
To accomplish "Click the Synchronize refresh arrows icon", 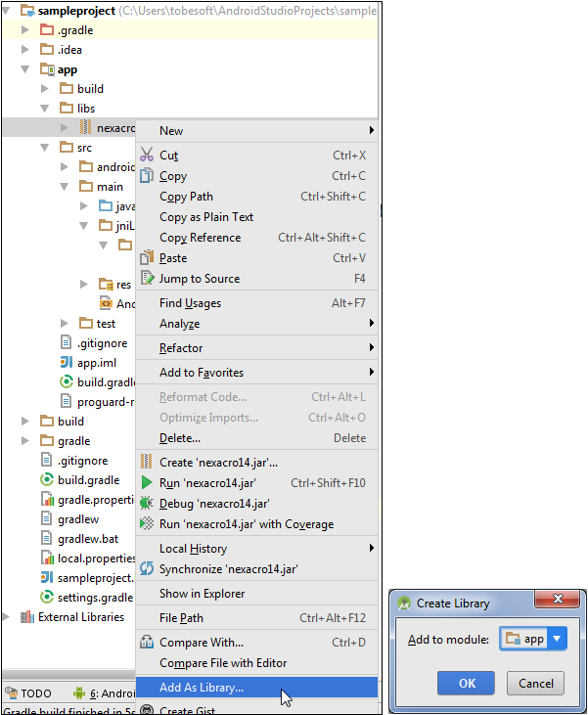I will pyautogui.click(x=147, y=568).
